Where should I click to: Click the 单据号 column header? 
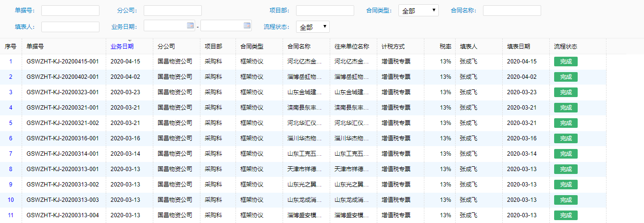[35, 47]
